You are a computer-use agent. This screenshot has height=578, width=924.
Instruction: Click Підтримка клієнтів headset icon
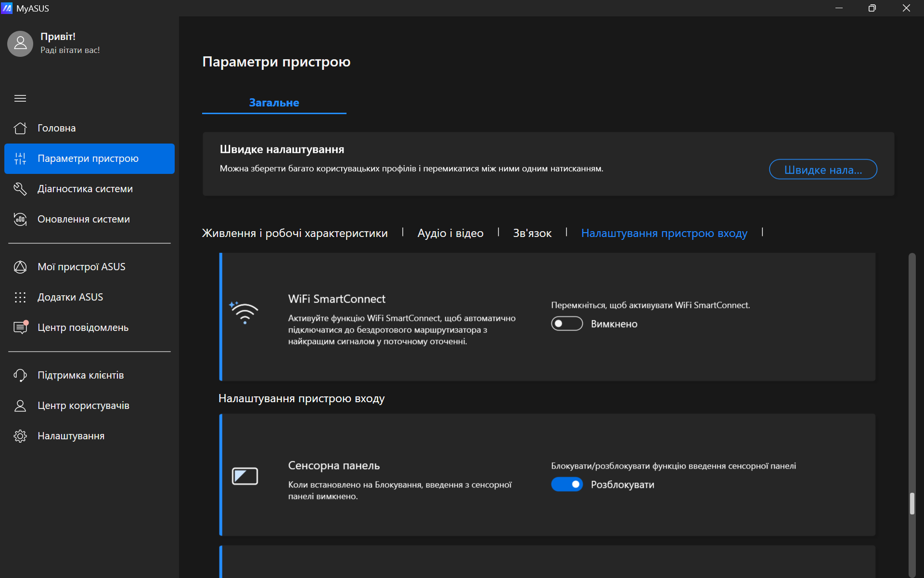[20, 375]
